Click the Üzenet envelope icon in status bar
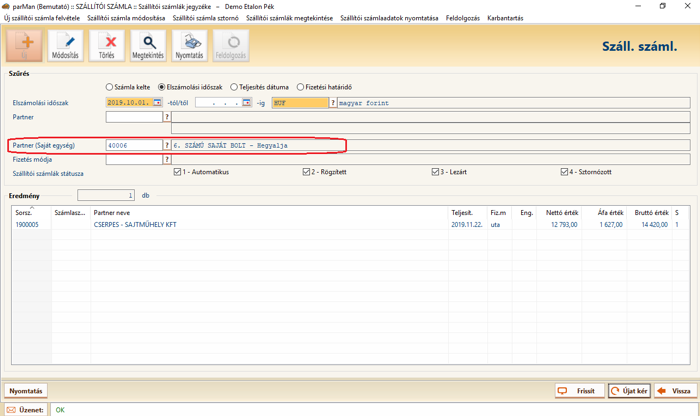Screen dimensions: 700x416 click(x=11, y=410)
